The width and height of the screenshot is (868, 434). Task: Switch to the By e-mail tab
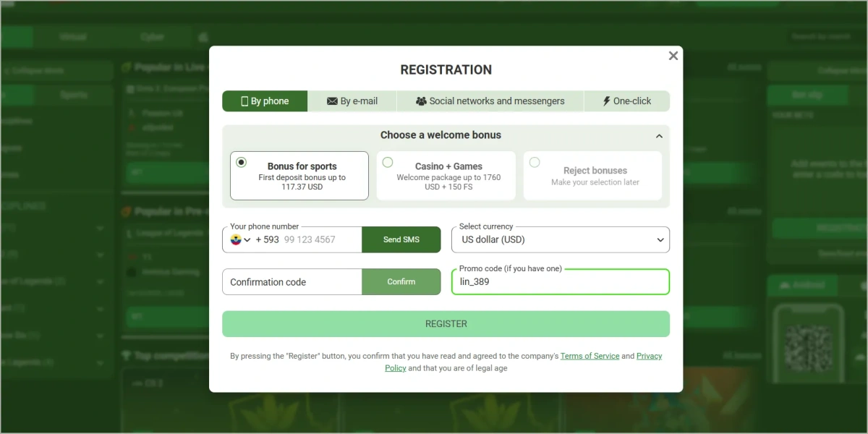coord(352,101)
